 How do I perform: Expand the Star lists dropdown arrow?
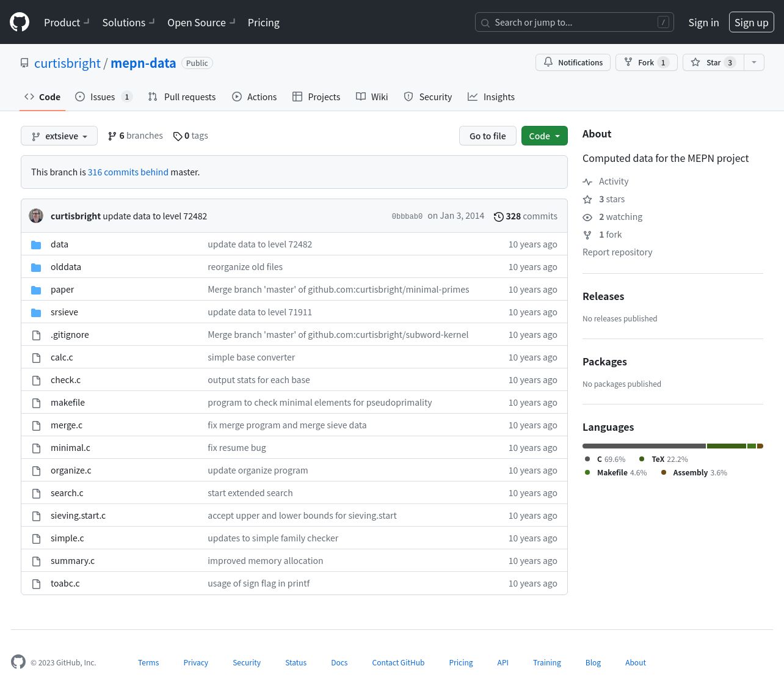coord(754,62)
